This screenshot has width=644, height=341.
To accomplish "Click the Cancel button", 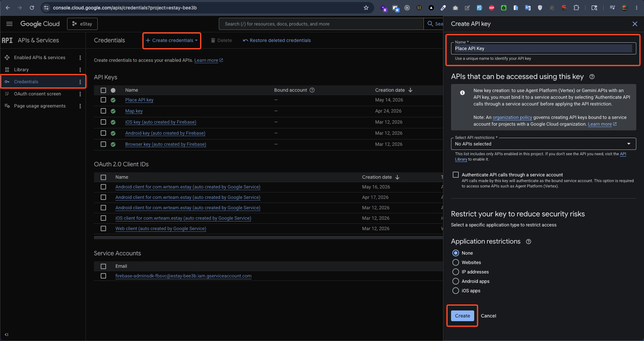I will (x=488, y=316).
